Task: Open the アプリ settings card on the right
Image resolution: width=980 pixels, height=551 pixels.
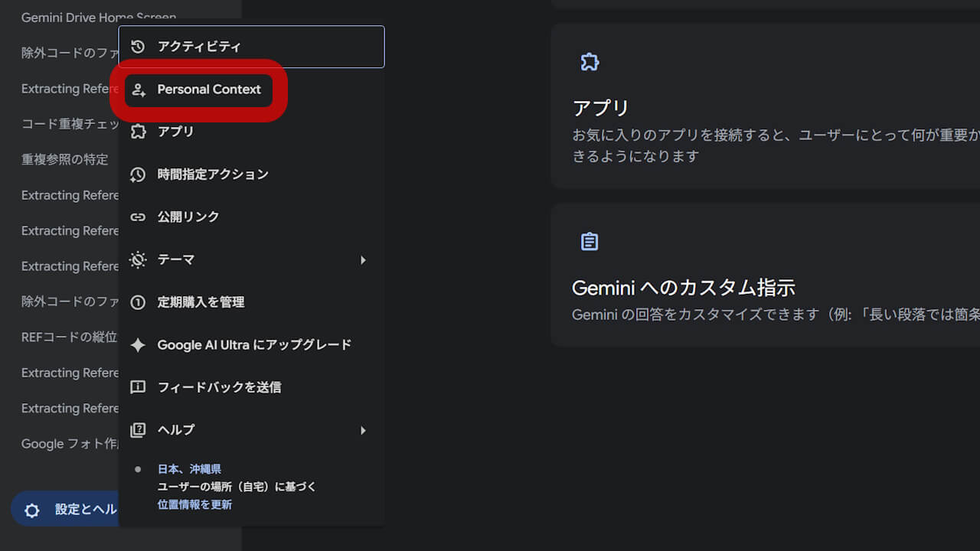Action: tap(765, 106)
